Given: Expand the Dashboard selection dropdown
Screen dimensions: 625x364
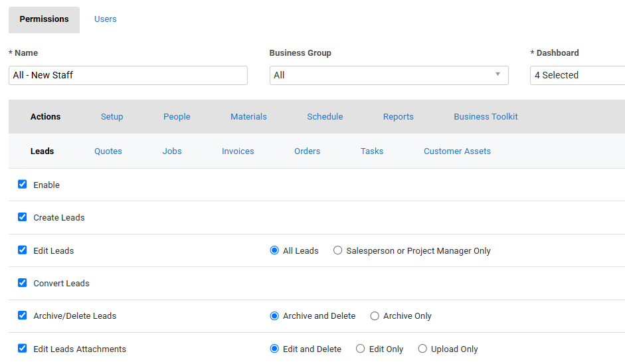Looking at the screenshot, I should tap(577, 75).
